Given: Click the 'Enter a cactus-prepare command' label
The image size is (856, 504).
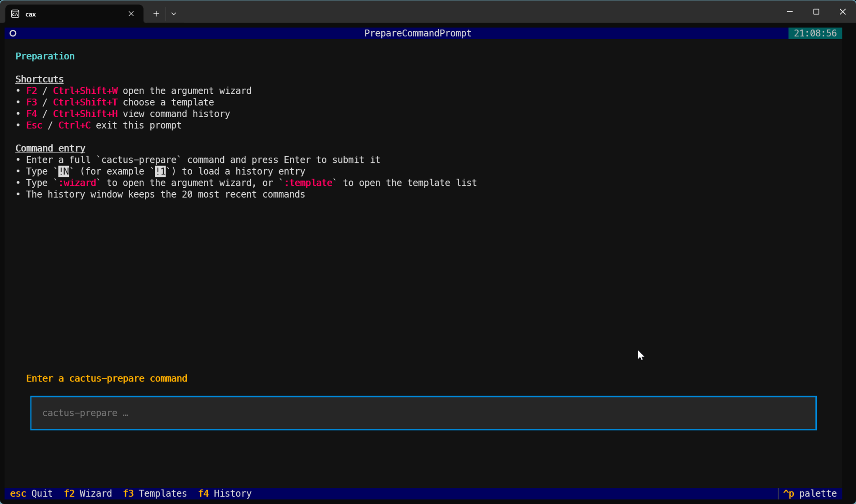Looking at the screenshot, I should [x=107, y=378].
